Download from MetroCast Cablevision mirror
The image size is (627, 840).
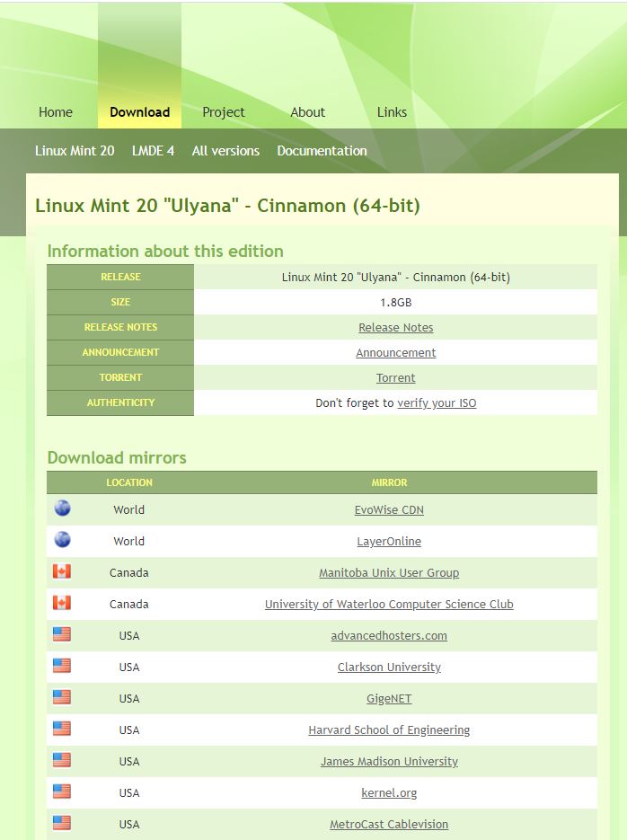(x=389, y=825)
